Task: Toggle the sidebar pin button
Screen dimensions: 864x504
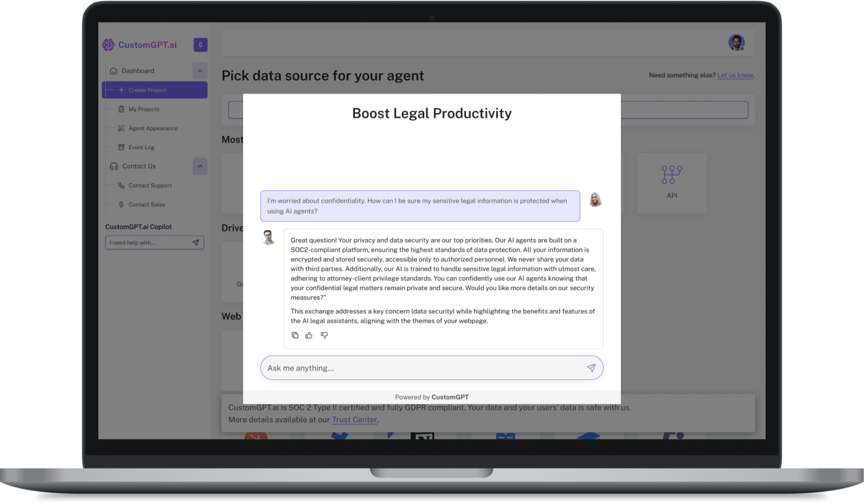Action: tap(200, 44)
